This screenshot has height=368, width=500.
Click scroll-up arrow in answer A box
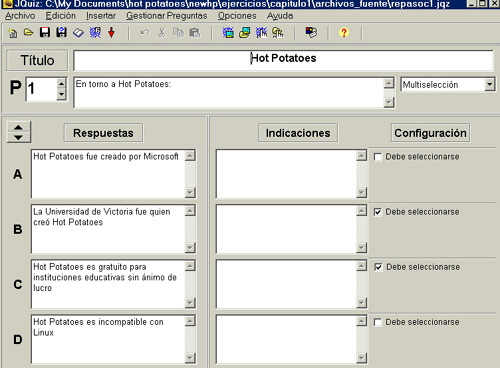(x=190, y=155)
